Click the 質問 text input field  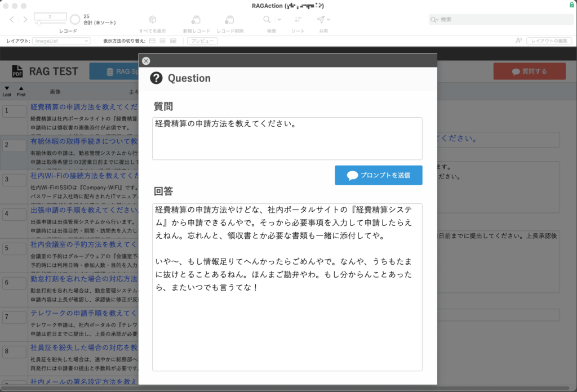point(287,139)
